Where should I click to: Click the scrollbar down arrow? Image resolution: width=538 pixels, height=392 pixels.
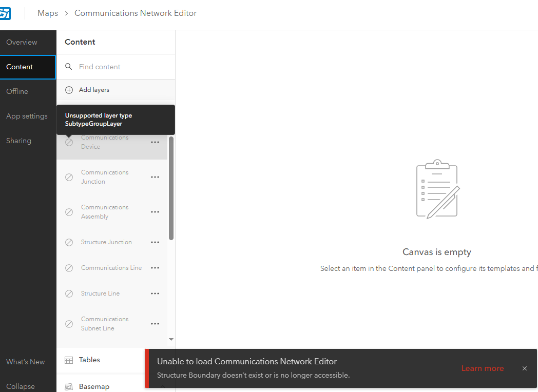pos(171,339)
